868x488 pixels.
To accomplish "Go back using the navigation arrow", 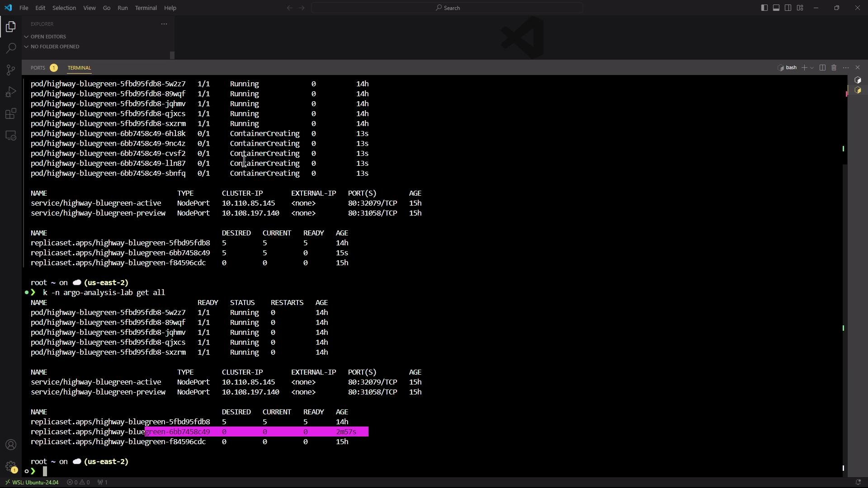I will (x=290, y=8).
